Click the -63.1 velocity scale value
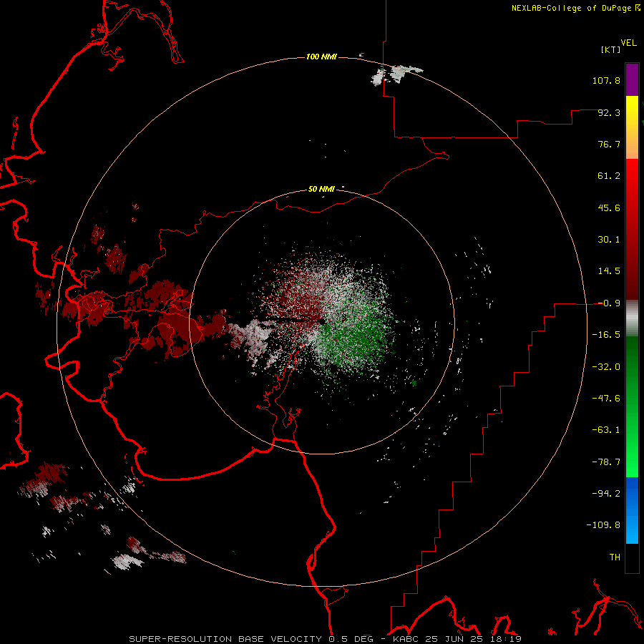The image size is (644, 644). tap(606, 430)
